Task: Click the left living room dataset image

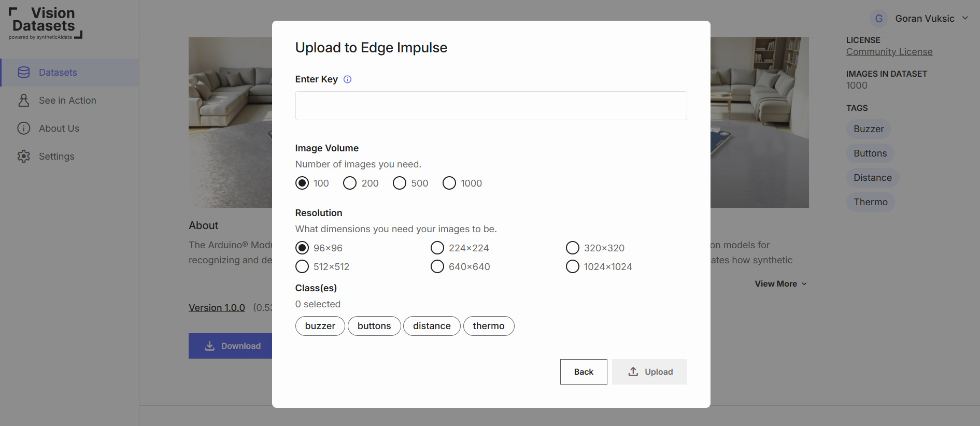Action: 230,122
